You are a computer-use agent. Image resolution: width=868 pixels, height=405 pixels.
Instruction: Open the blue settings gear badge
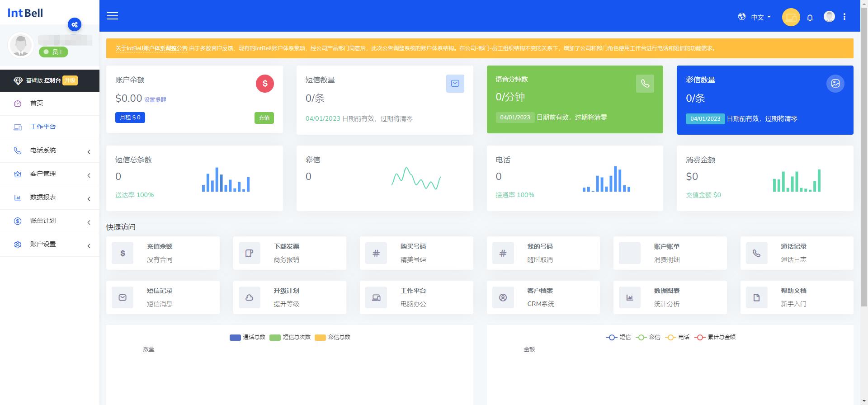point(75,24)
